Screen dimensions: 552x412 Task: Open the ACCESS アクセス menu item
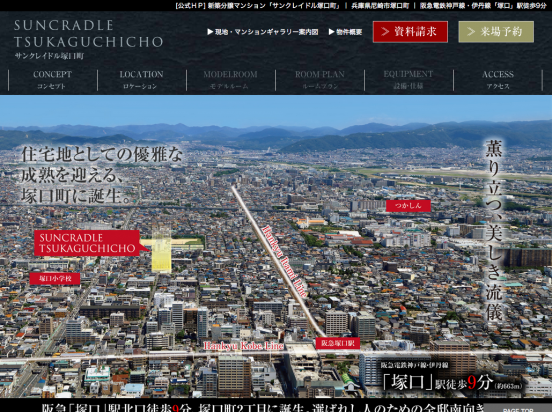click(498, 80)
